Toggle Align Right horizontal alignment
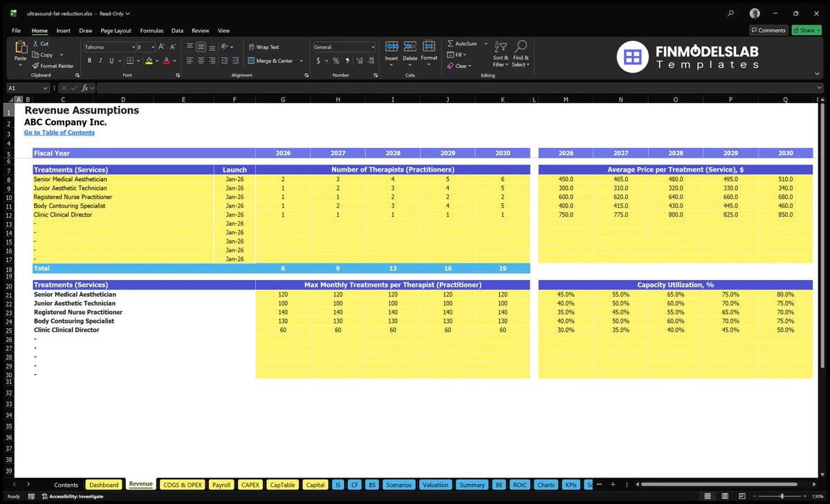The height and width of the screenshot is (504, 830). coord(212,61)
